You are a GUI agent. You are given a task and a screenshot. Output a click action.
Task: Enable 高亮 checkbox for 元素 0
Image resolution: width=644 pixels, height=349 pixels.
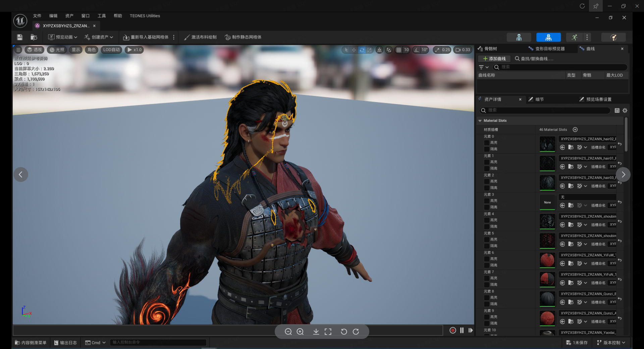coord(486,143)
